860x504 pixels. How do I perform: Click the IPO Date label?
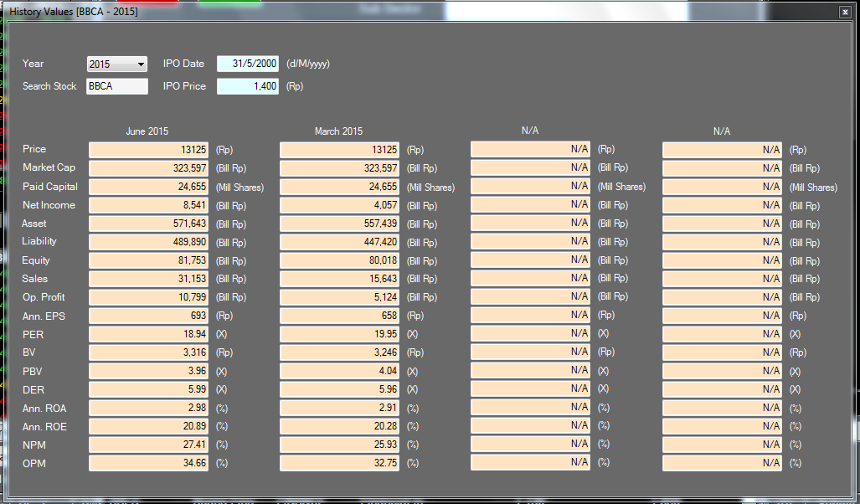pos(183,64)
